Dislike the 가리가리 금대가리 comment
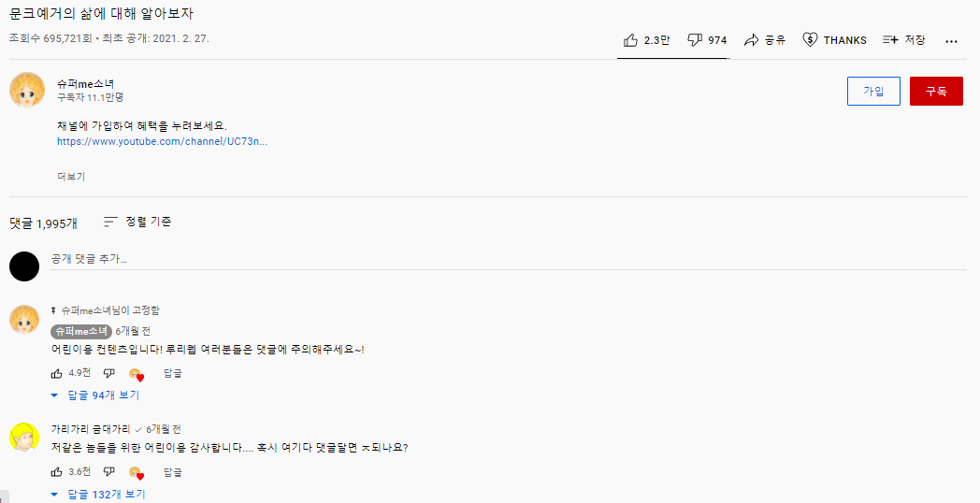This screenshot has width=980, height=503. pos(108,471)
